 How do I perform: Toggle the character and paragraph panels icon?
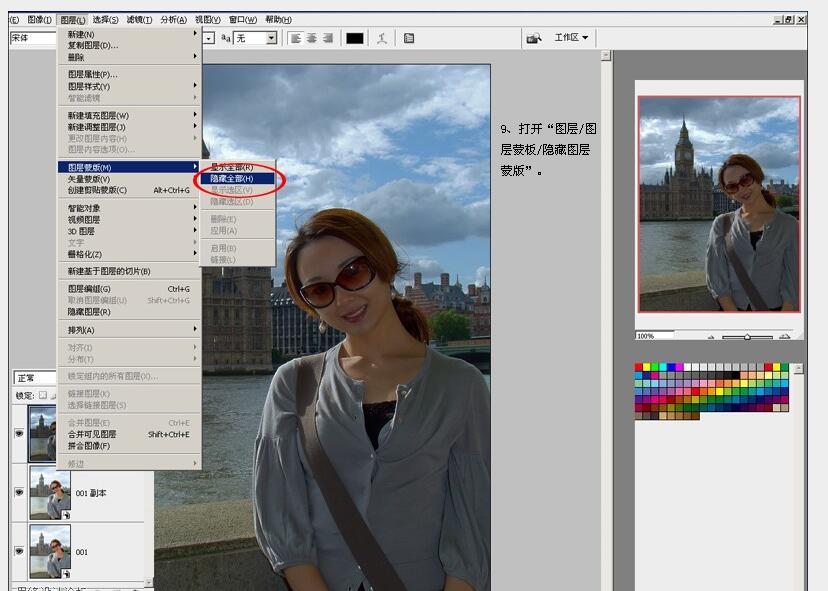(409, 38)
